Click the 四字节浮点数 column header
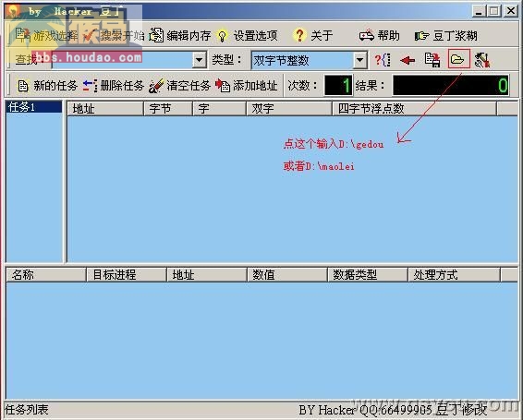 tap(414, 109)
